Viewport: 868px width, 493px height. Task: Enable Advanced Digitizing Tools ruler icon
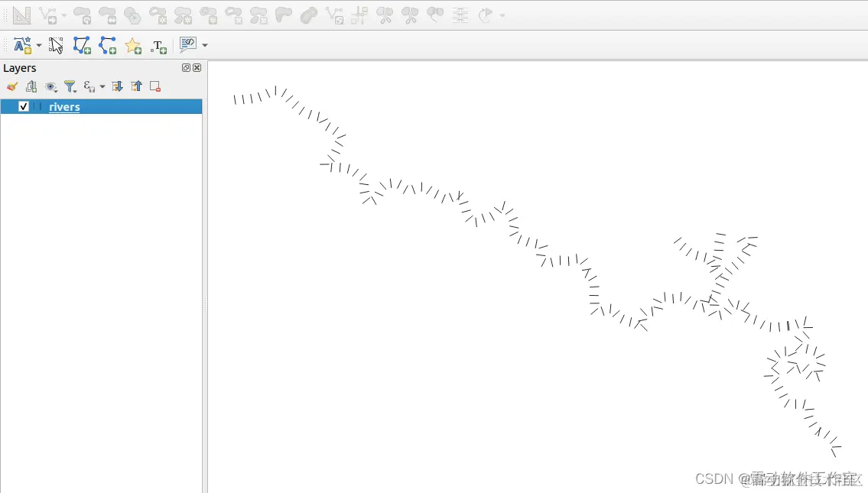coord(21,15)
